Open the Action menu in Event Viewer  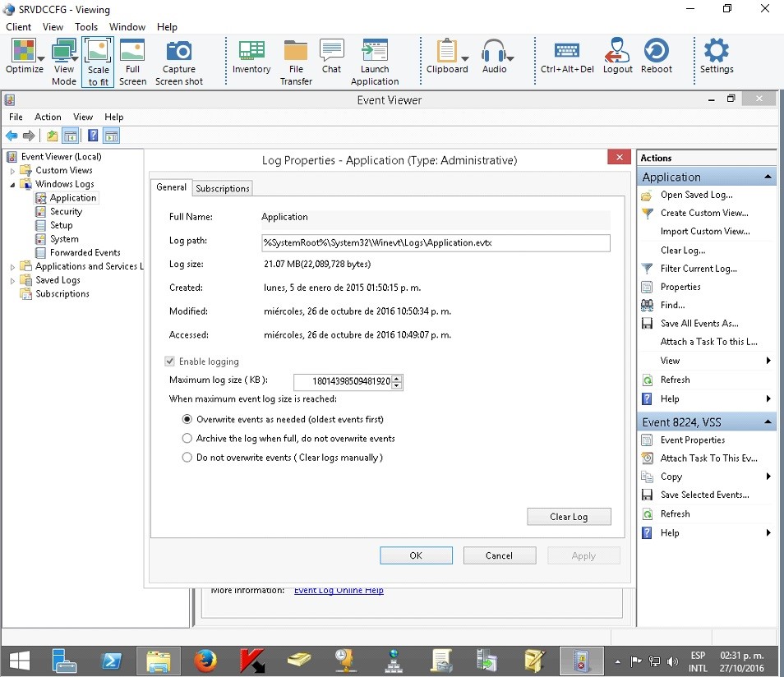coord(48,117)
